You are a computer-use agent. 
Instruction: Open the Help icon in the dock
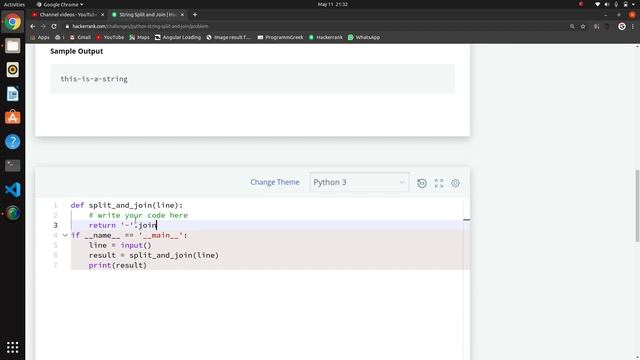(x=13, y=142)
